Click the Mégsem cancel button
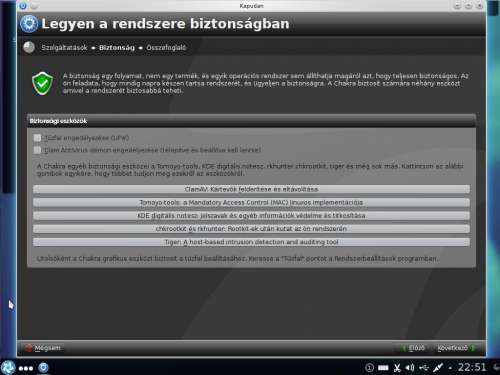This screenshot has width=500, height=375. pos(43,348)
